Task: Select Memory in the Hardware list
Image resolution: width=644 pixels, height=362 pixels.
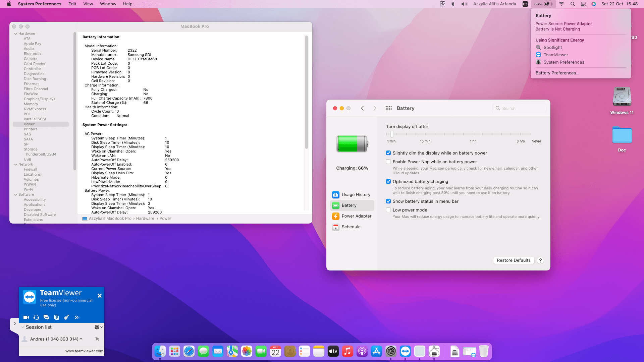Action: (31, 104)
